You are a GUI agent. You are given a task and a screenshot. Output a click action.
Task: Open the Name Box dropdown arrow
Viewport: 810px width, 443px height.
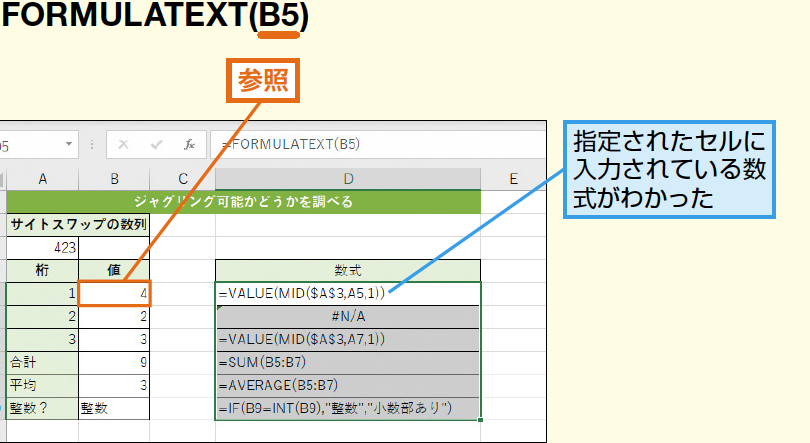pyautogui.click(x=69, y=144)
